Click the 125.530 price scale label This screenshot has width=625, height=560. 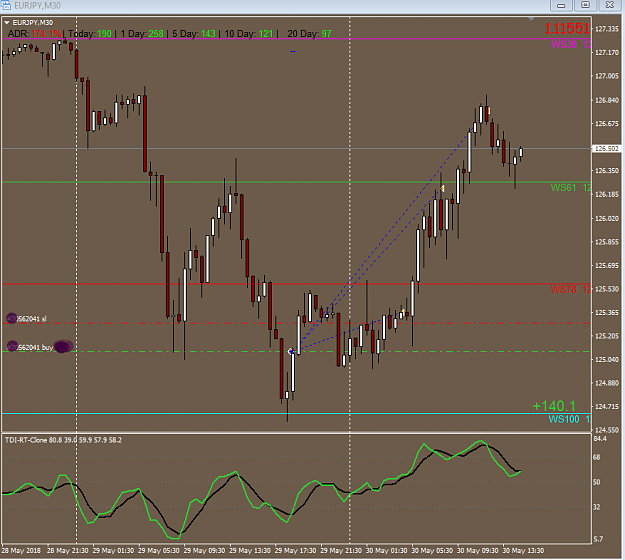pos(607,289)
